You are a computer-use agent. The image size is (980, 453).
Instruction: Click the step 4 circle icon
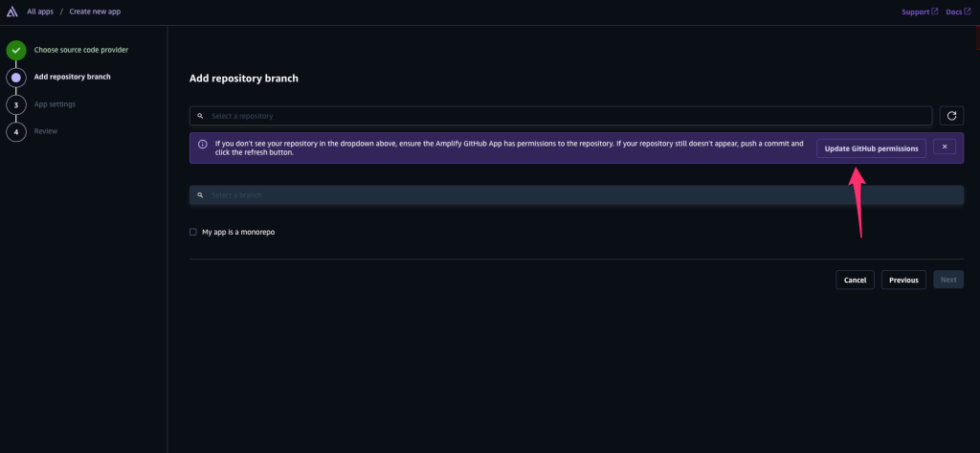pos(16,132)
